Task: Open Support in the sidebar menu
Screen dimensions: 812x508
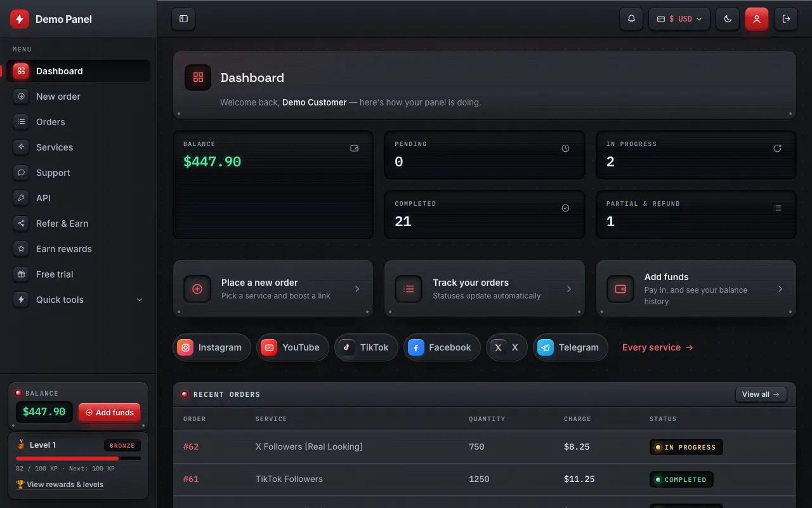Action: 79,173
